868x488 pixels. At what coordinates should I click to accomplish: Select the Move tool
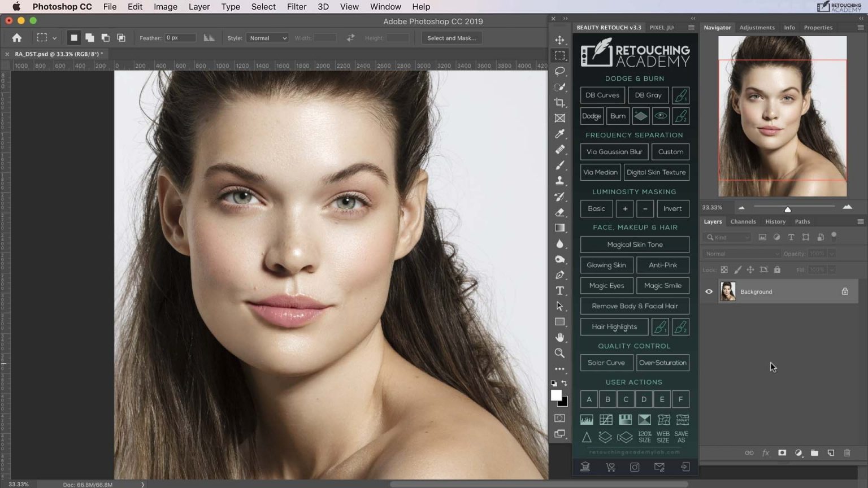click(x=559, y=40)
